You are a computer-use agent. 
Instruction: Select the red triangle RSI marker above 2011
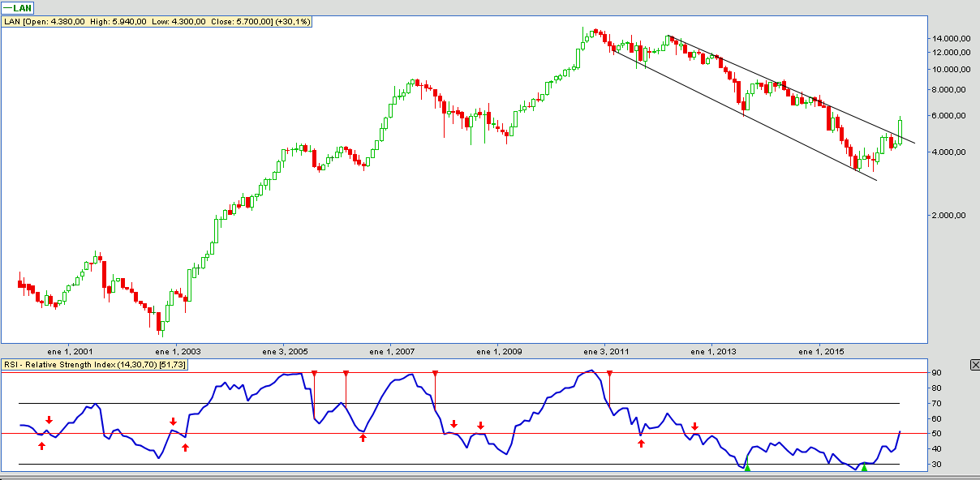[609, 375]
